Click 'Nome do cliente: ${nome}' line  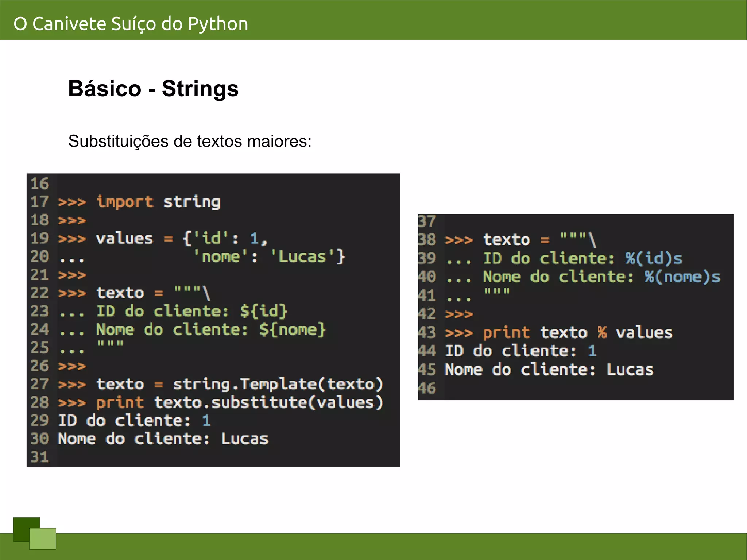(211, 329)
